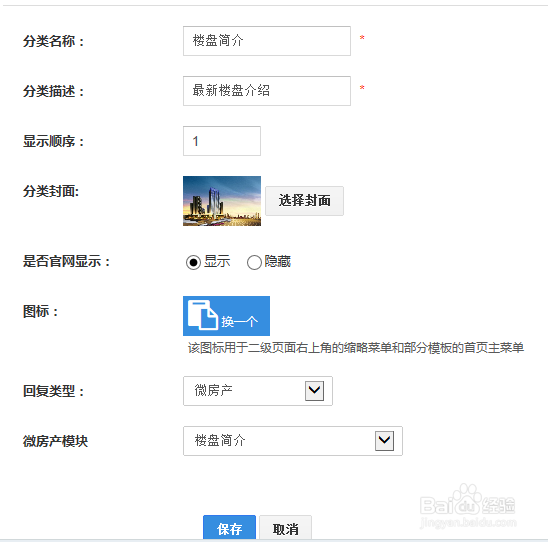Click the 取消 button

[286, 528]
